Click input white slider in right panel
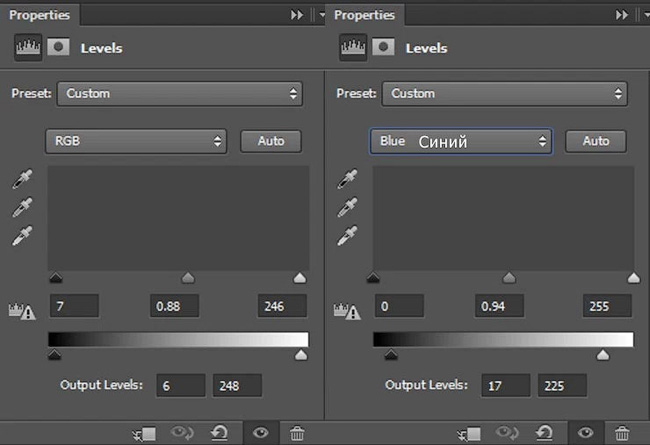This screenshot has height=445, width=650. tap(633, 277)
